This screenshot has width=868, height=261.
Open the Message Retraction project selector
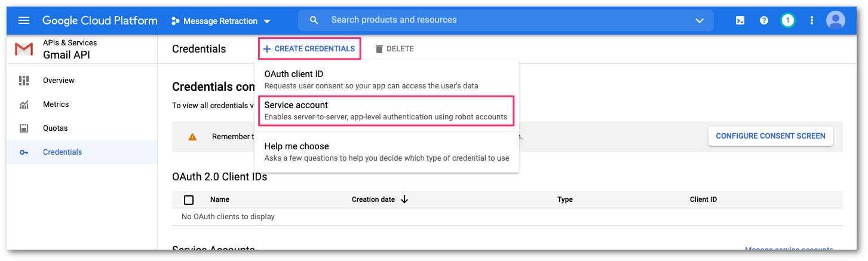tap(221, 21)
